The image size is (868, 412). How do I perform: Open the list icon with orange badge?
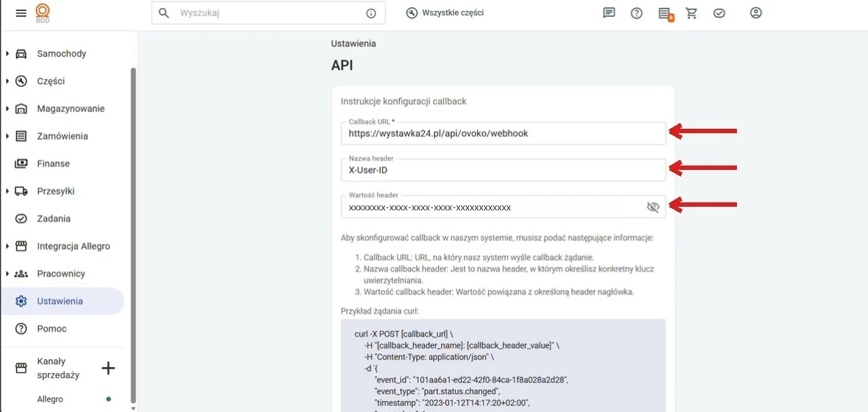[x=665, y=14]
